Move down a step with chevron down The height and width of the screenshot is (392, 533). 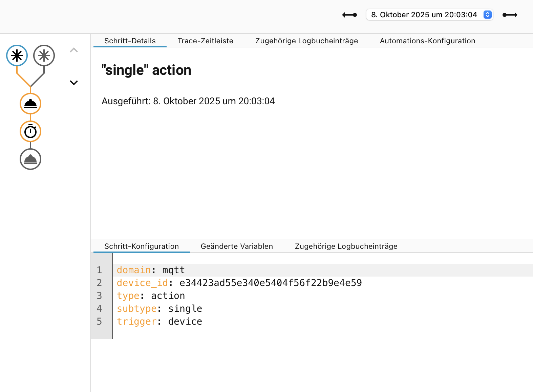point(74,83)
